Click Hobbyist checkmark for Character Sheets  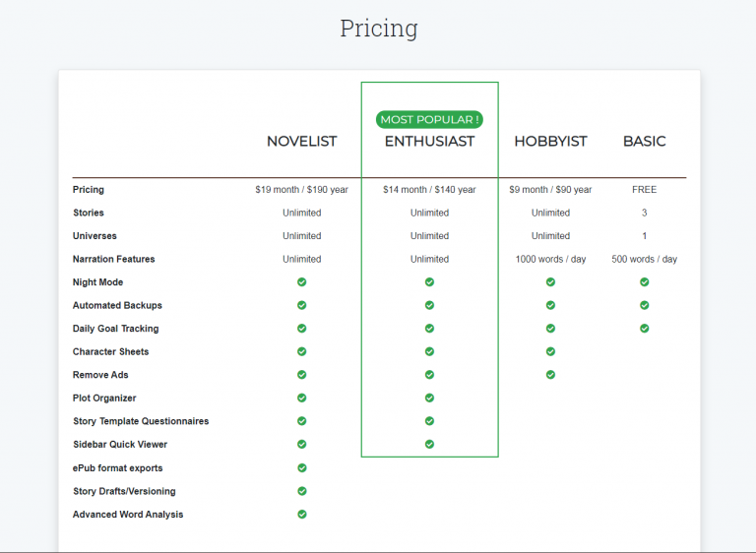(x=550, y=351)
